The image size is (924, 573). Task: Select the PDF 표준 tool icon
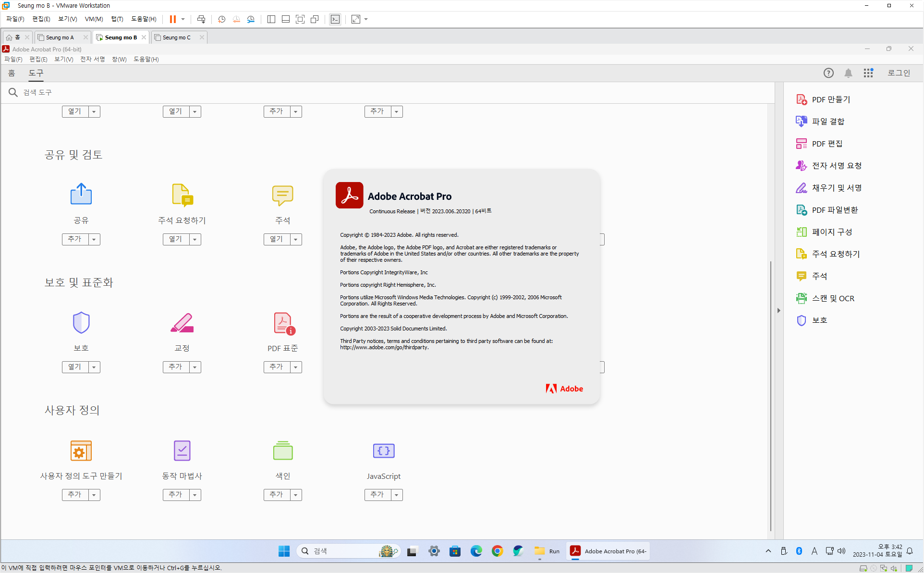pos(283,323)
